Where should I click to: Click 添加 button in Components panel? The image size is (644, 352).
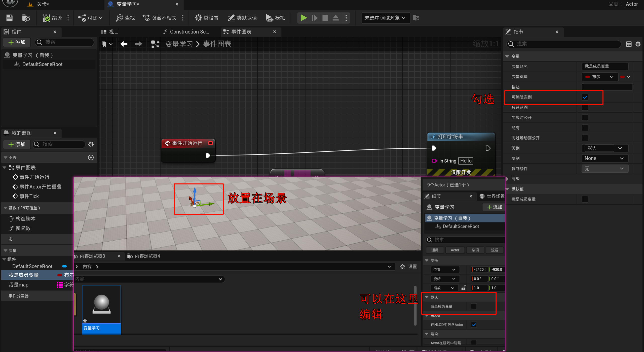(x=17, y=42)
